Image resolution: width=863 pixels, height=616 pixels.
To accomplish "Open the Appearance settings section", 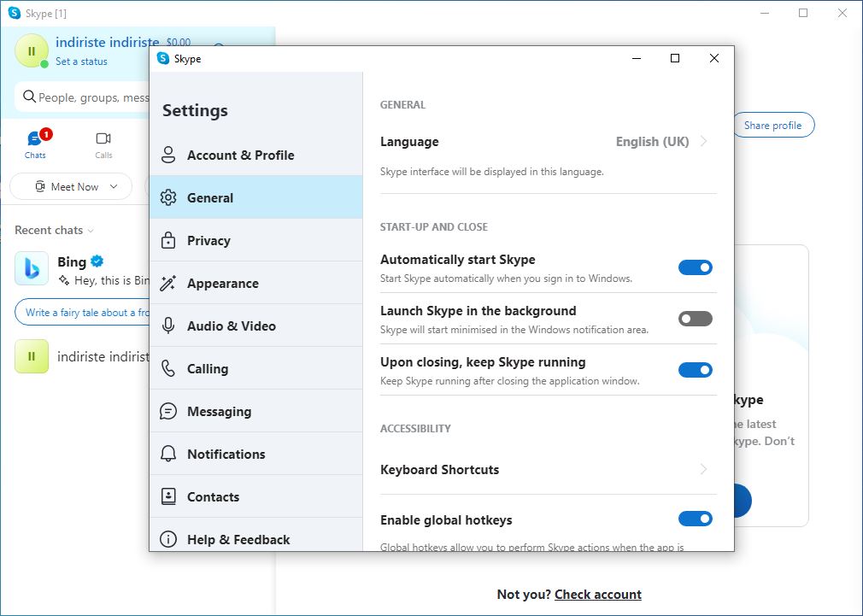I will click(256, 283).
